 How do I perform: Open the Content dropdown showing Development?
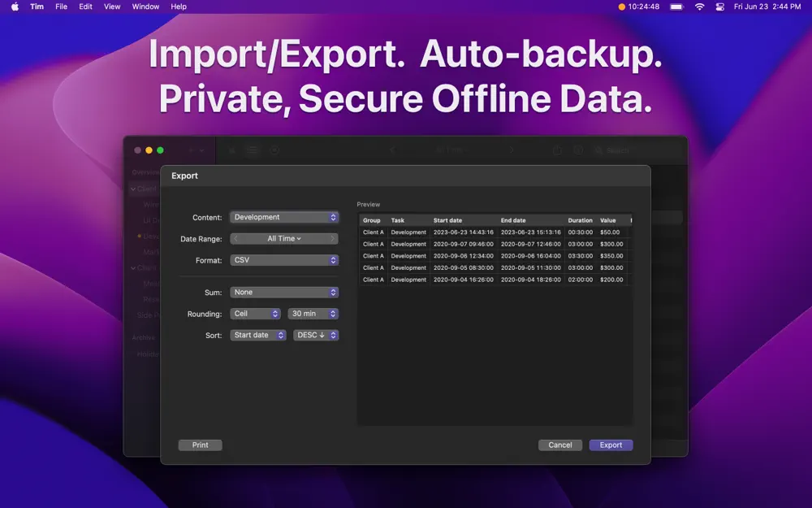pos(284,217)
